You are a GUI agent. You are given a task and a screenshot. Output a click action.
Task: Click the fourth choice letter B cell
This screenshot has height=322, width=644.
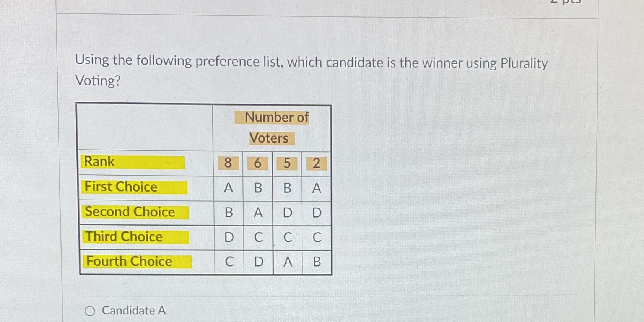pos(316,262)
